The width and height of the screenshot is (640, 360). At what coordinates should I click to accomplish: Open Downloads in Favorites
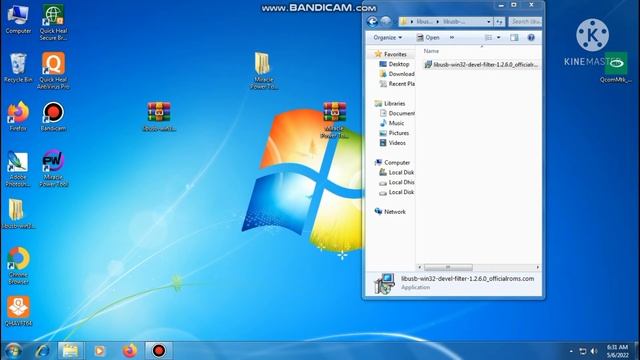click(x=397, y=74)
